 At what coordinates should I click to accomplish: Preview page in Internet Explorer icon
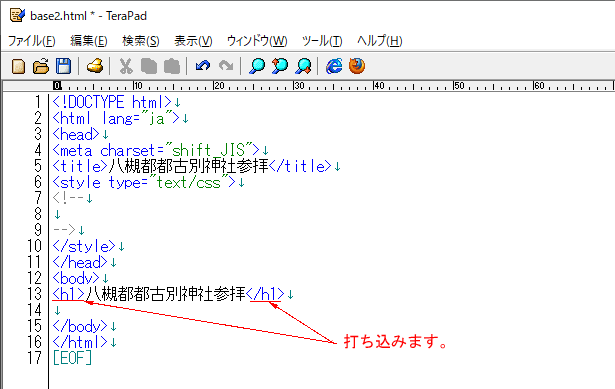(x=334, y=66)
